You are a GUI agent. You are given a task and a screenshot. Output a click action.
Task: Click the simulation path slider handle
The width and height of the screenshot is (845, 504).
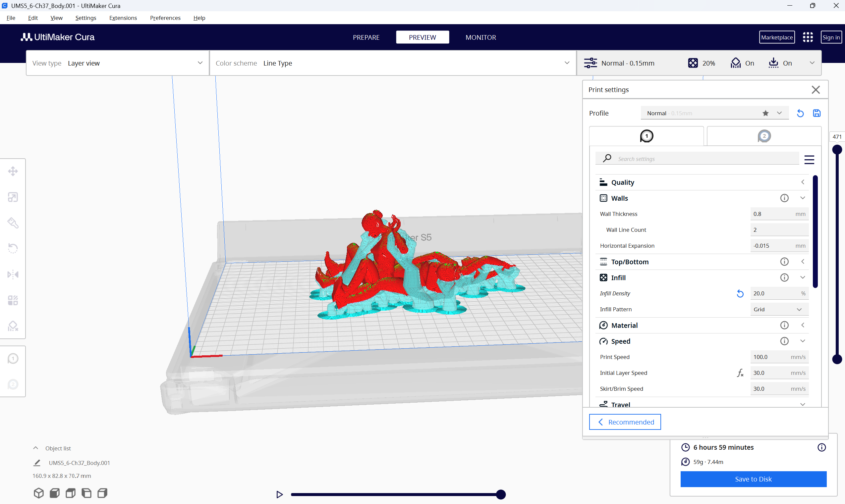[500, 495]
